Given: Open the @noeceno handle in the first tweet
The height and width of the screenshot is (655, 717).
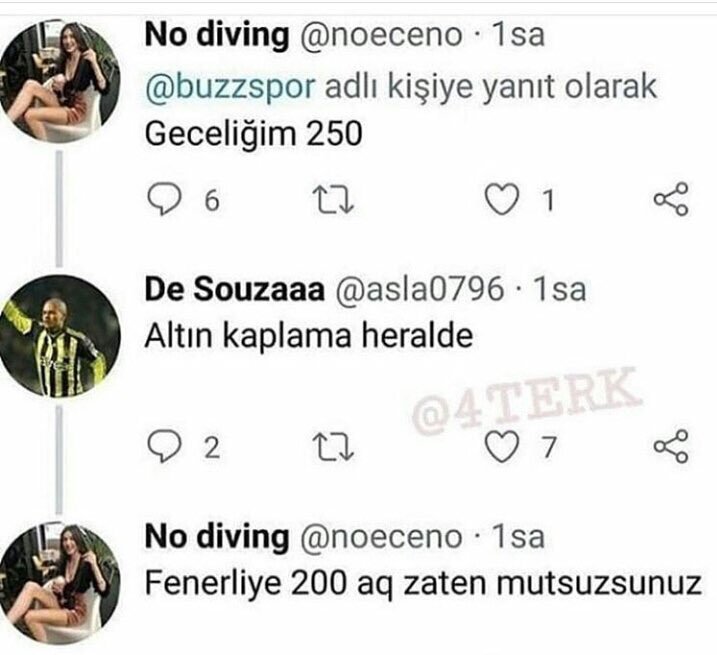Looking at the screenshot, I should (x=380, y=35).
